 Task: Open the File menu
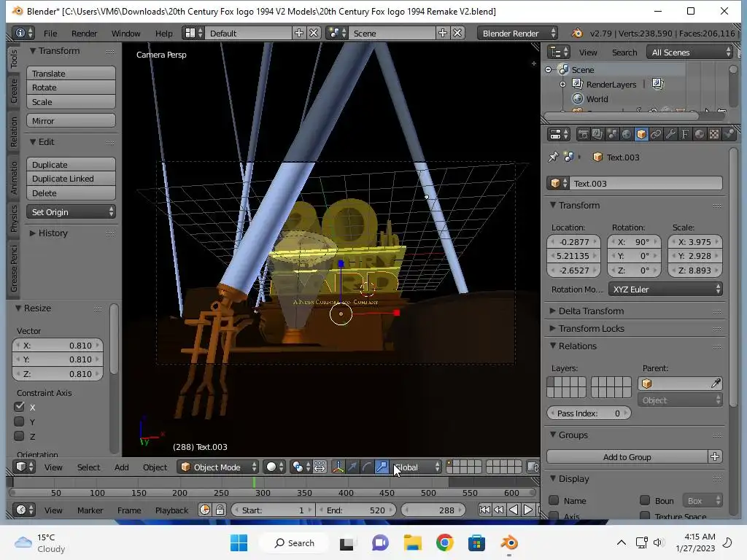(50, 34)
